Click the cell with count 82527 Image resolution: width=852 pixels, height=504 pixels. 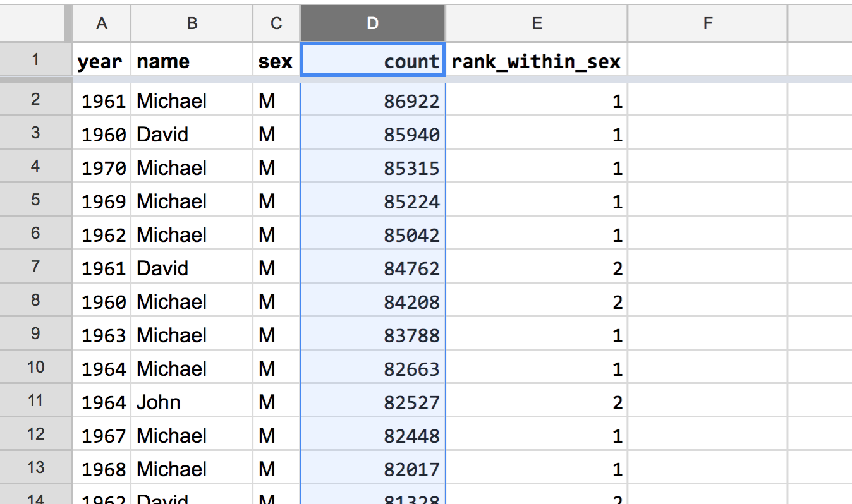coord(373,402)
